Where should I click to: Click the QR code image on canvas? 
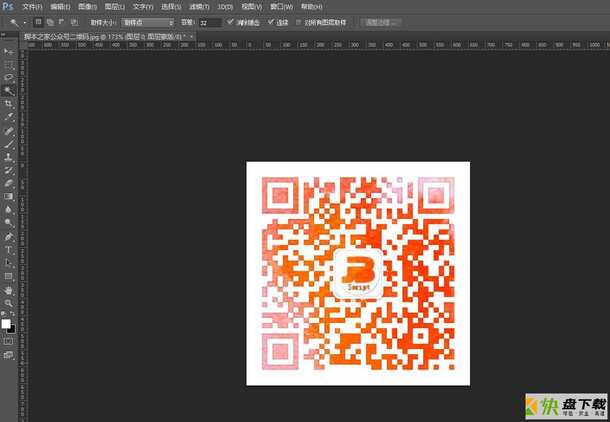pos(358,273)
